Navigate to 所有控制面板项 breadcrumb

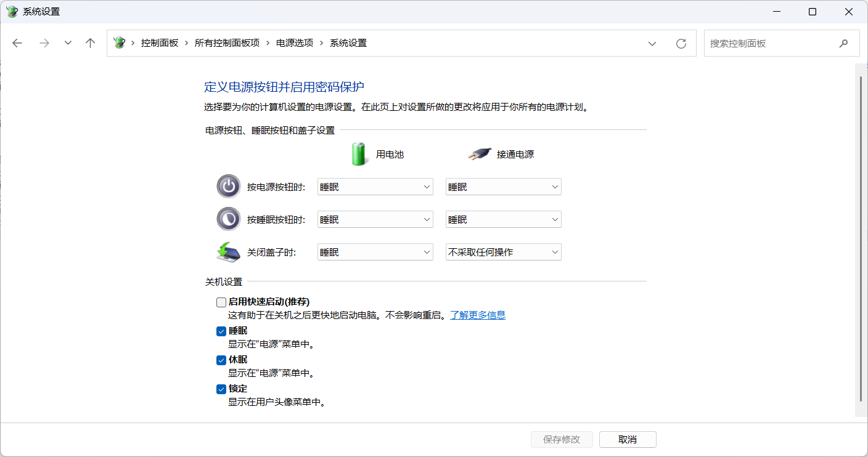pyautogui.click(x=227, y=43)
